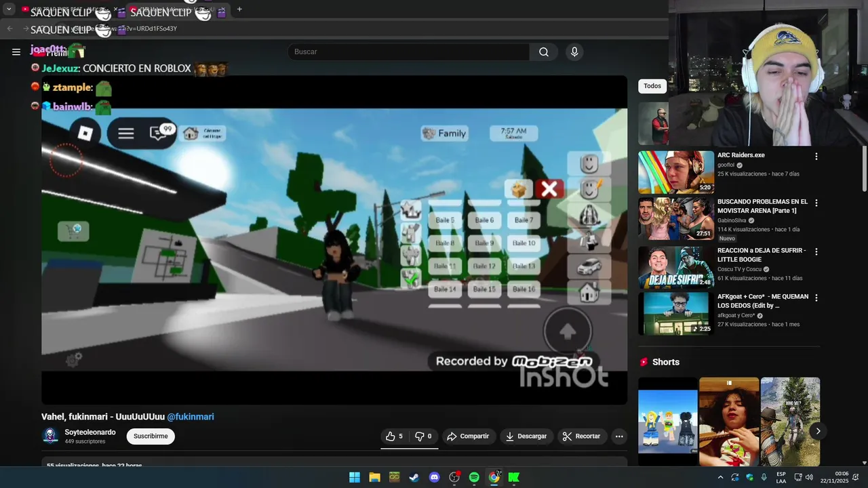Click the Family label in game
Image resolution: width=868 pixels, height=488 pixels.
point(443,134)
